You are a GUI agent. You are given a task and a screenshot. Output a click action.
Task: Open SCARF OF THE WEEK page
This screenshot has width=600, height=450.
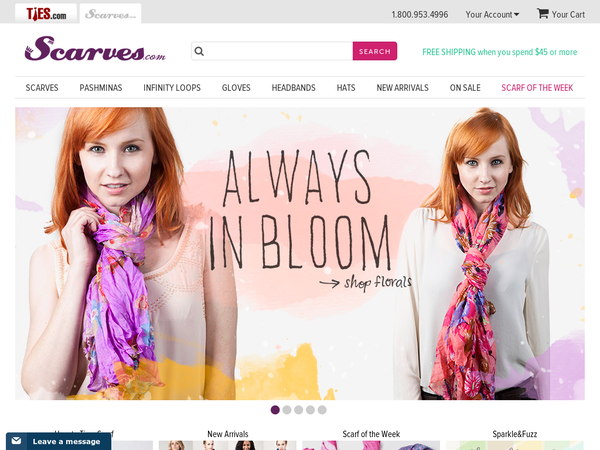pyautogui.click(x=537, y=88)
